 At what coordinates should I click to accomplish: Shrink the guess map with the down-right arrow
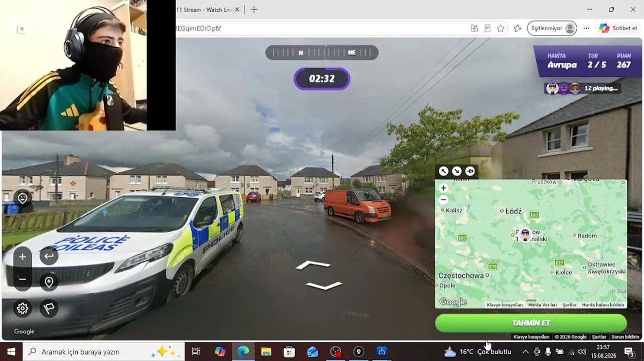(x=457, y=171)
